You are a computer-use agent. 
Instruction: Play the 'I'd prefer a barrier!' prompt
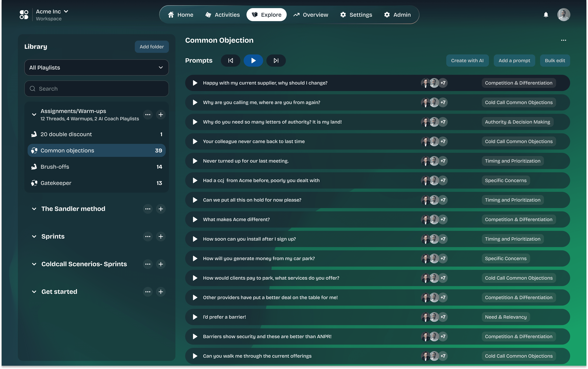click(x=195, y=317)
